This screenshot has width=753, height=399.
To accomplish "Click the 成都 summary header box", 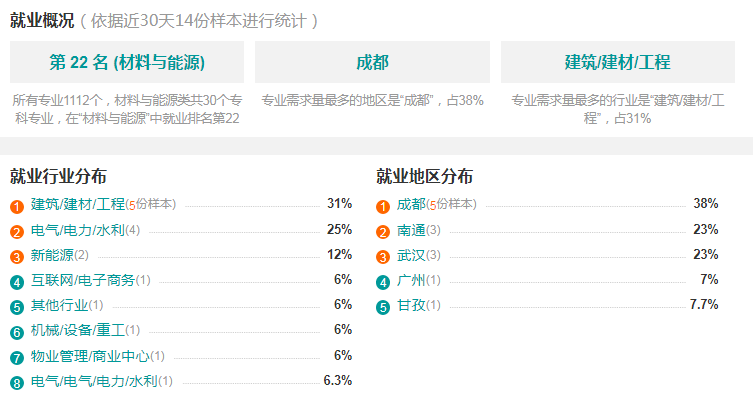I will pyautogui.click(x=372, y=62).
